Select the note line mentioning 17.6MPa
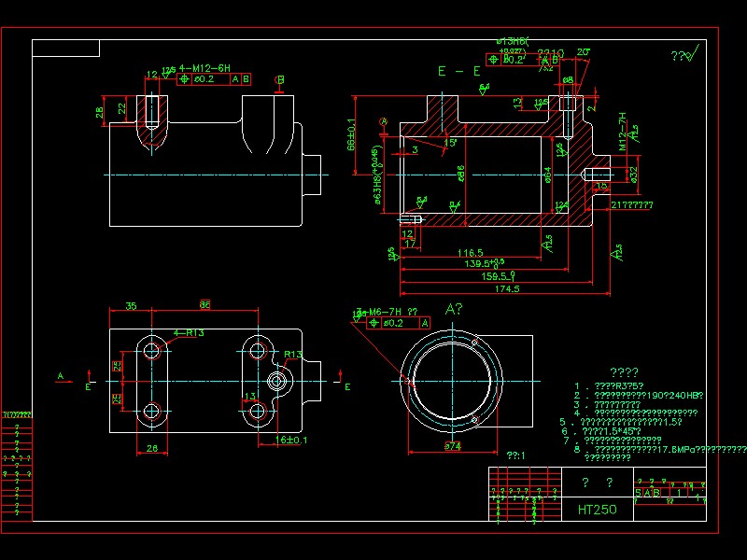747x560 pixels. click(660, 449)
